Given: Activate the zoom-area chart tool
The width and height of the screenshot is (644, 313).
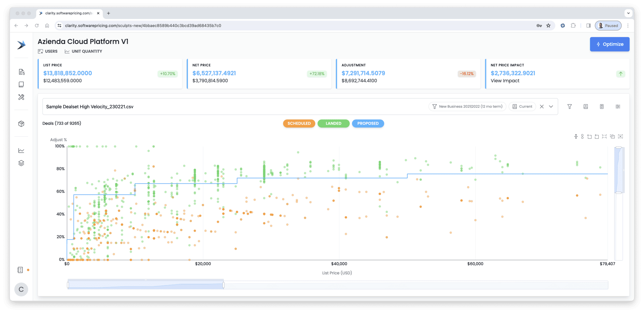Looking at the screenshot, I should [589, 137].
